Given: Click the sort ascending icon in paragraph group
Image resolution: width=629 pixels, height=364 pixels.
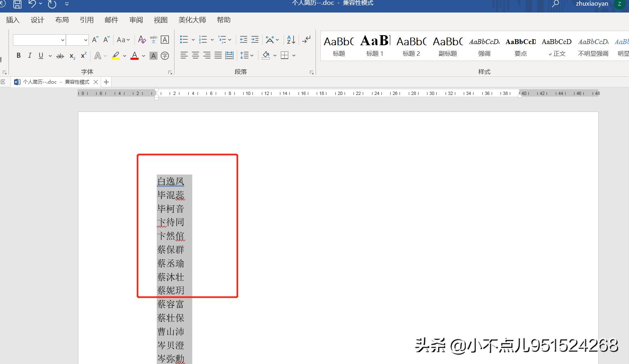Looking at the screenshot, I should [x=291, y=39].
